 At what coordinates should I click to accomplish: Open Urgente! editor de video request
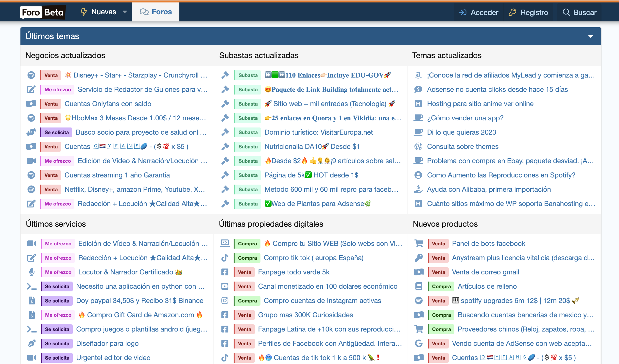[113, 358]
